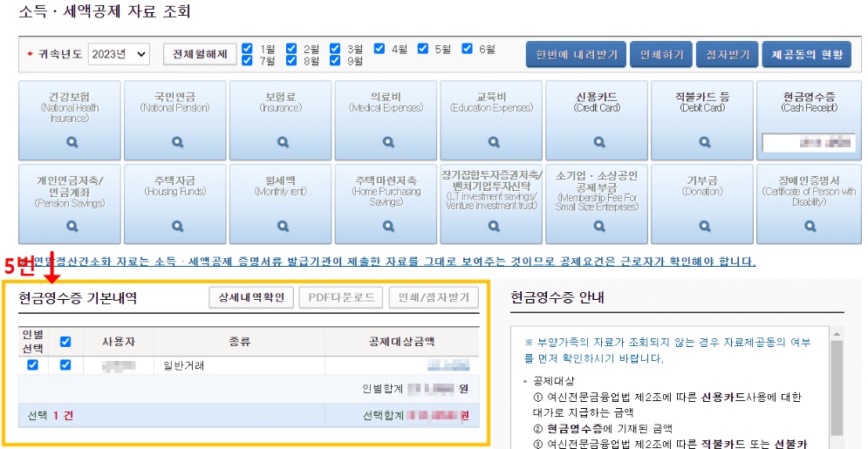The height and width of the screenshot is (449, 868).
Task: Select the 기부금 (Donation) tile label
Action: coord(704,186)
